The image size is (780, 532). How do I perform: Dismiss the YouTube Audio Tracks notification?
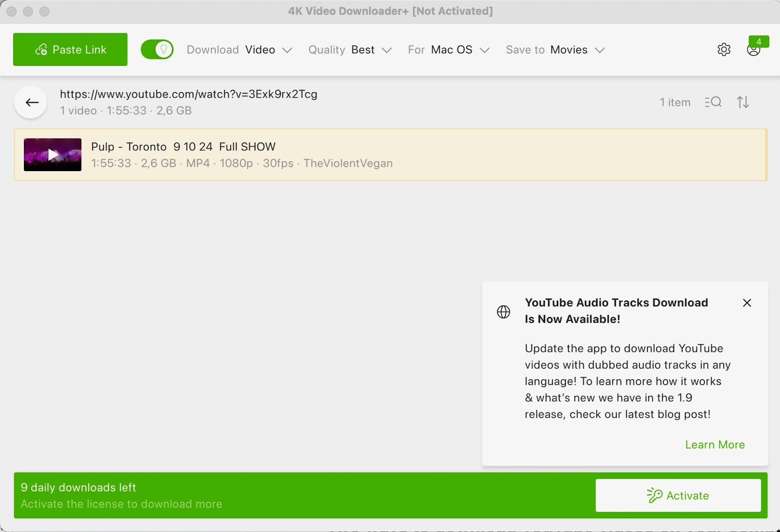click(747, 303)
